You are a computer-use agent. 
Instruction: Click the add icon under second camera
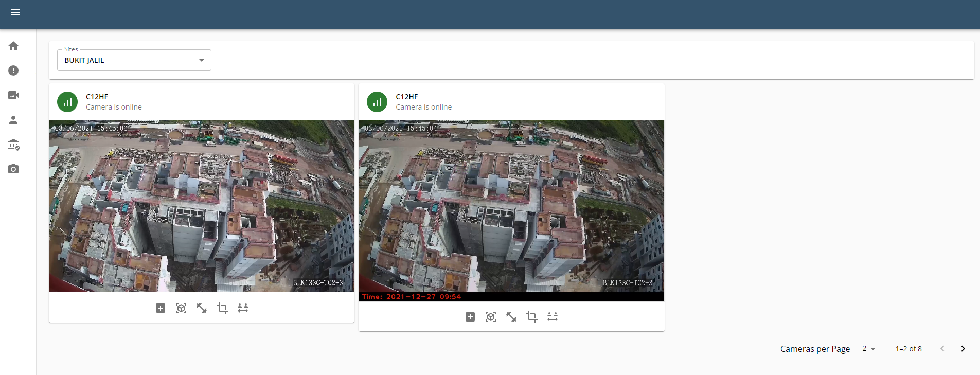coord(470,317)
